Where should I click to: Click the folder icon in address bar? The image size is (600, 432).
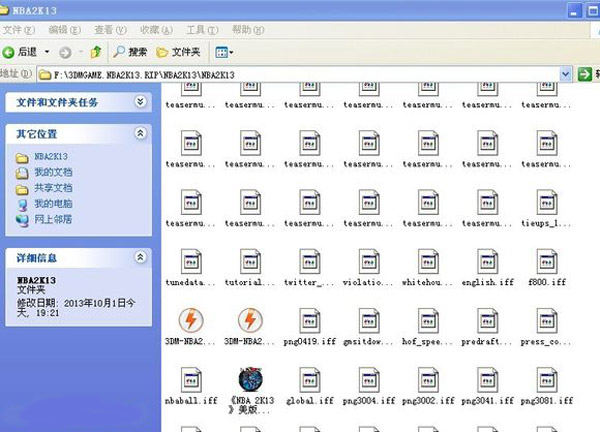[45, 75]
